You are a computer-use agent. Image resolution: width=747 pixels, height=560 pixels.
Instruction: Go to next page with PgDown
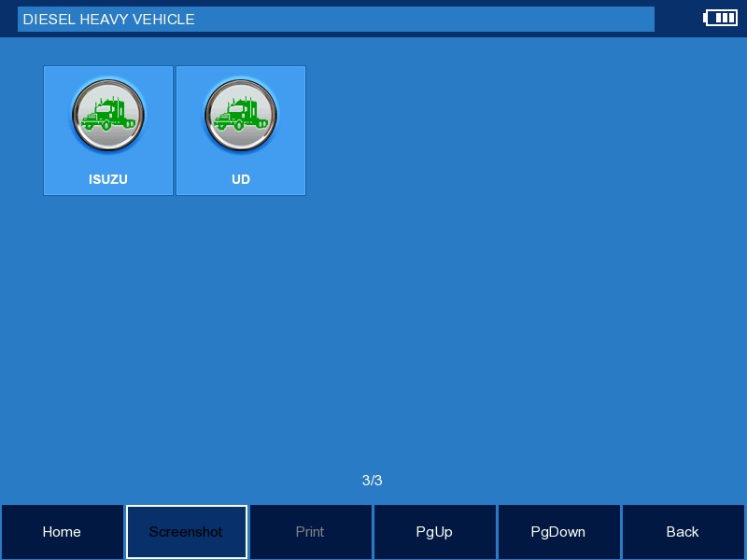[x=558, y=531]
